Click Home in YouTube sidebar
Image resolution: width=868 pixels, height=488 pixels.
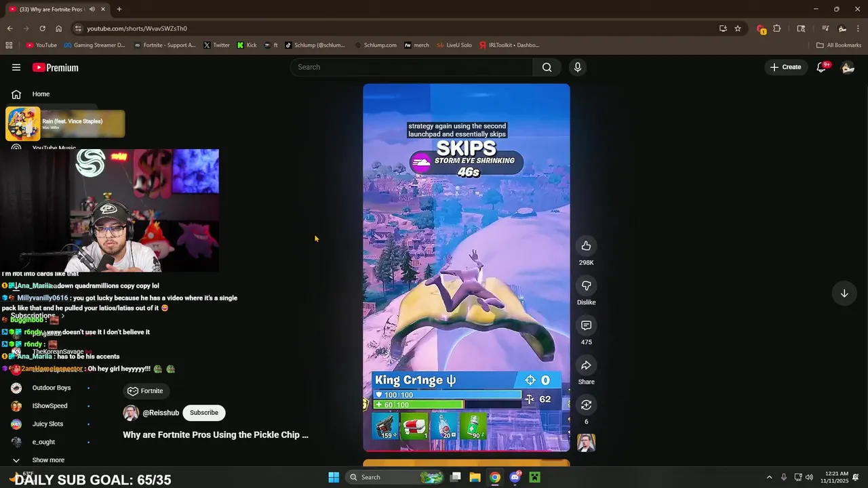(41, 94)
